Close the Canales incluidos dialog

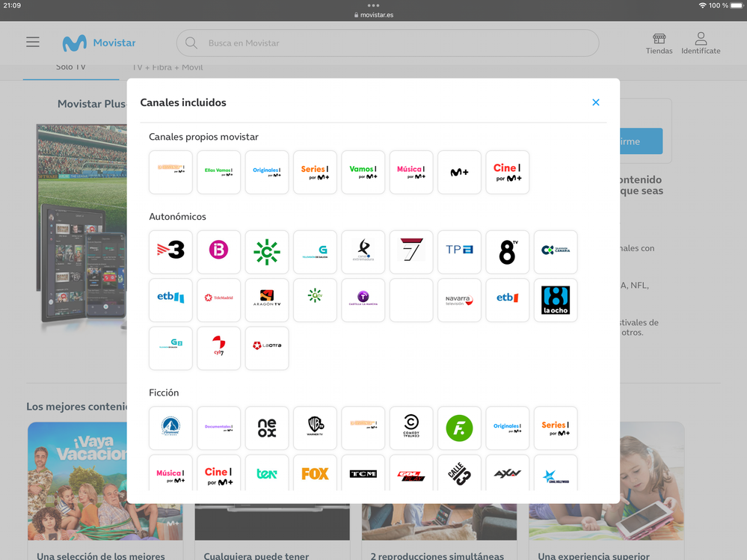595,102
